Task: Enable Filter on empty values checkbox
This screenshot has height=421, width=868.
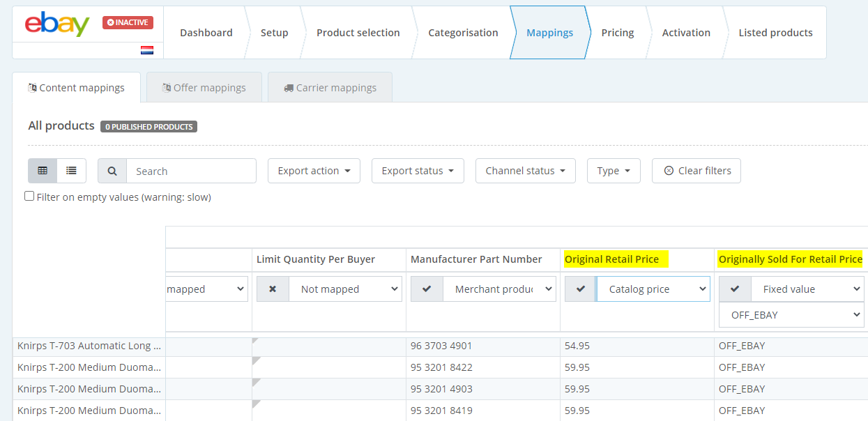Action: [29, 197]
